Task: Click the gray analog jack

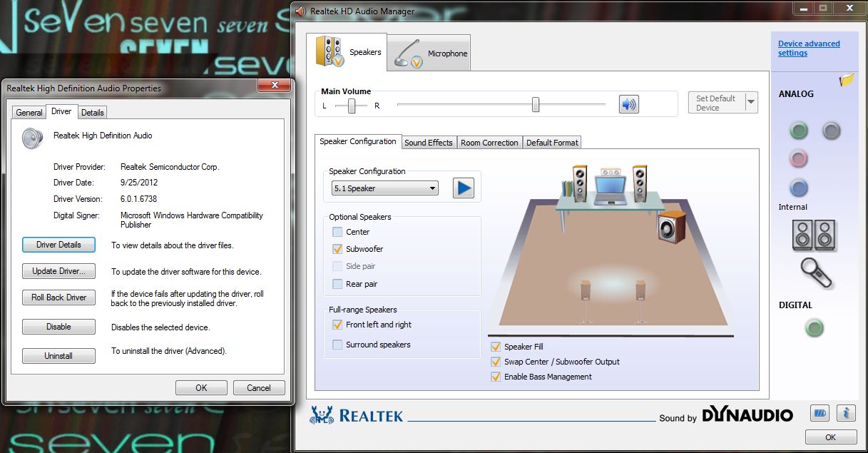Action: [x=832, y=131]
